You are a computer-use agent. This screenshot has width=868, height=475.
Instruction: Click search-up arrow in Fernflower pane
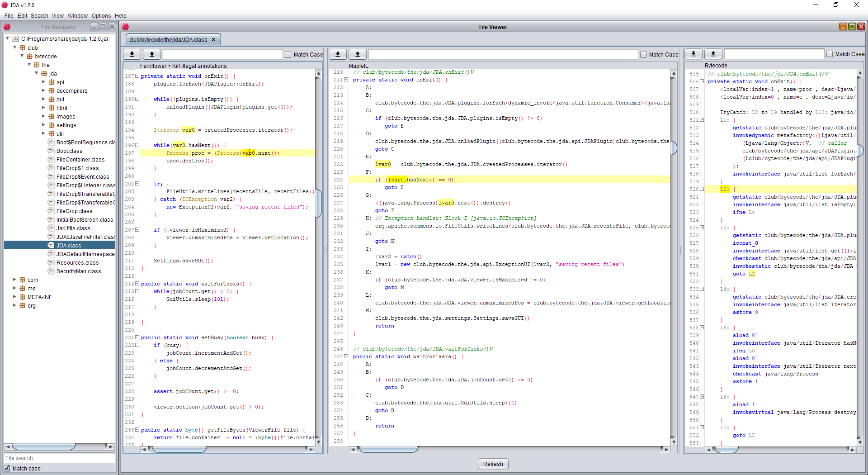click(152, 54)
